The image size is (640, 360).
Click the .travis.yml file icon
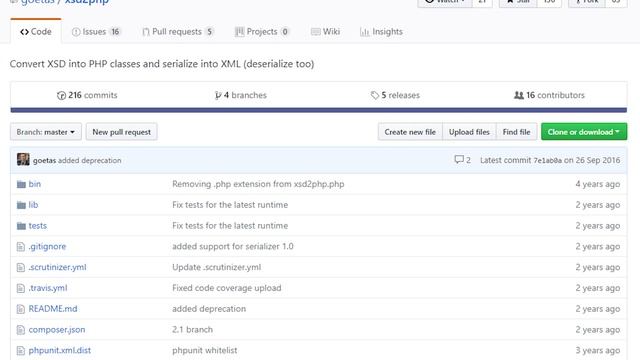21,288
